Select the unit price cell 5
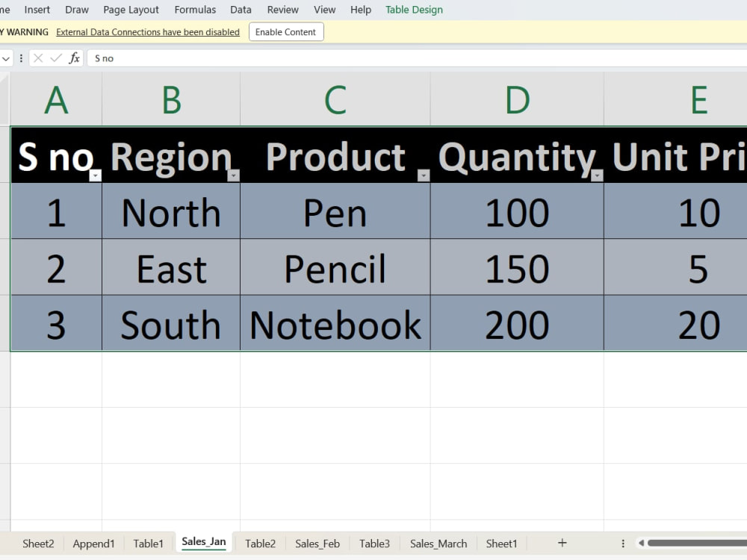Screen dimensions: 747x560 [675, 267]
